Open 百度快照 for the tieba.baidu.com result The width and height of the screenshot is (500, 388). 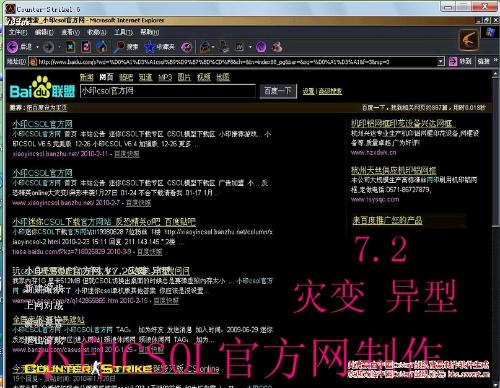150,252
